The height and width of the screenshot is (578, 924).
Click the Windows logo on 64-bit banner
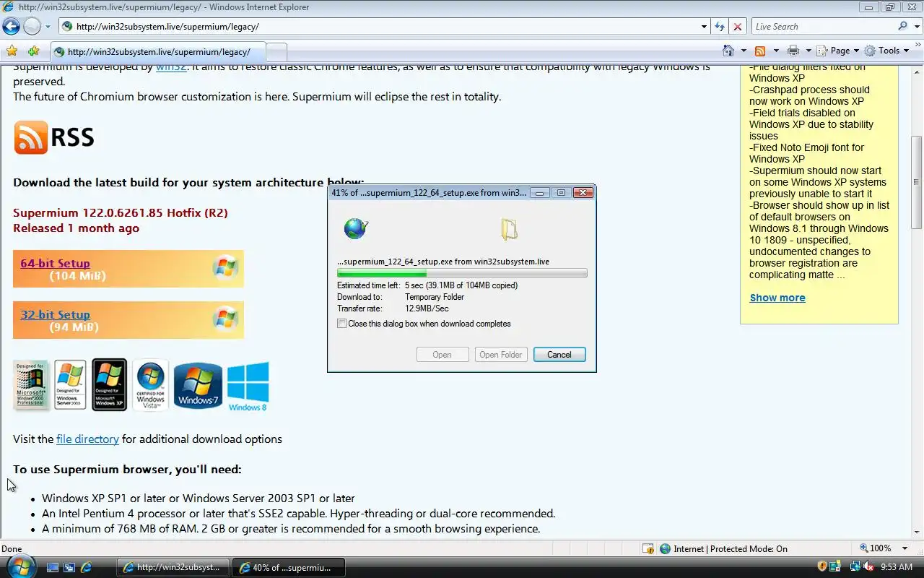coord(225,267)
